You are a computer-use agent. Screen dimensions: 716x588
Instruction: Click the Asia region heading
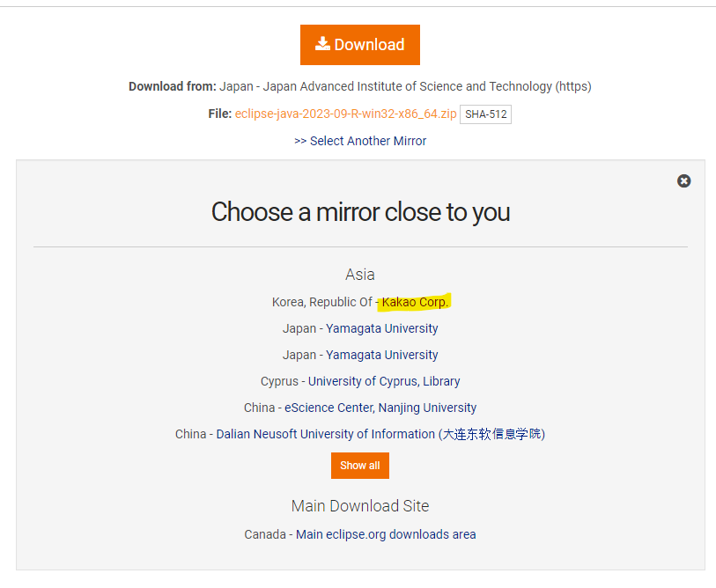[360, 275]
